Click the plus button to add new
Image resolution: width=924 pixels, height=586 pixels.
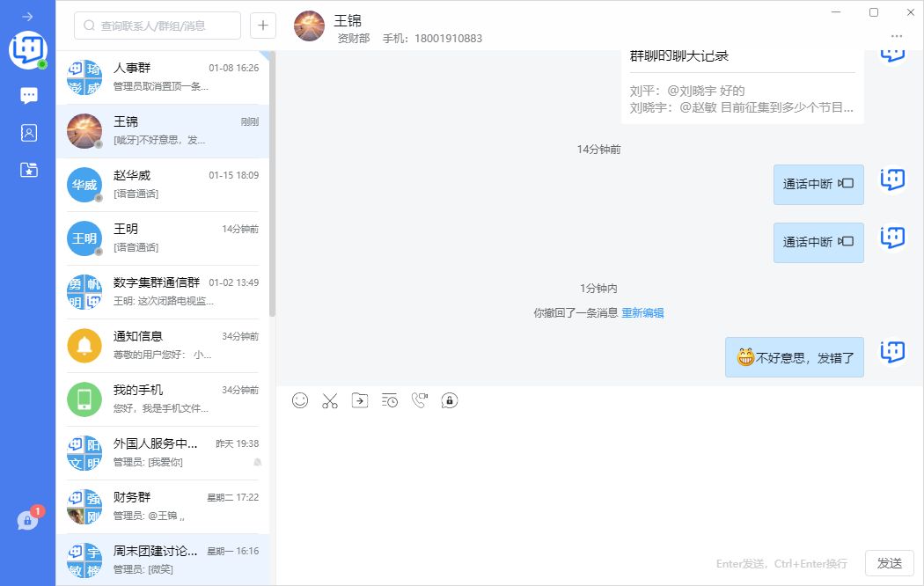coord(262,26)
